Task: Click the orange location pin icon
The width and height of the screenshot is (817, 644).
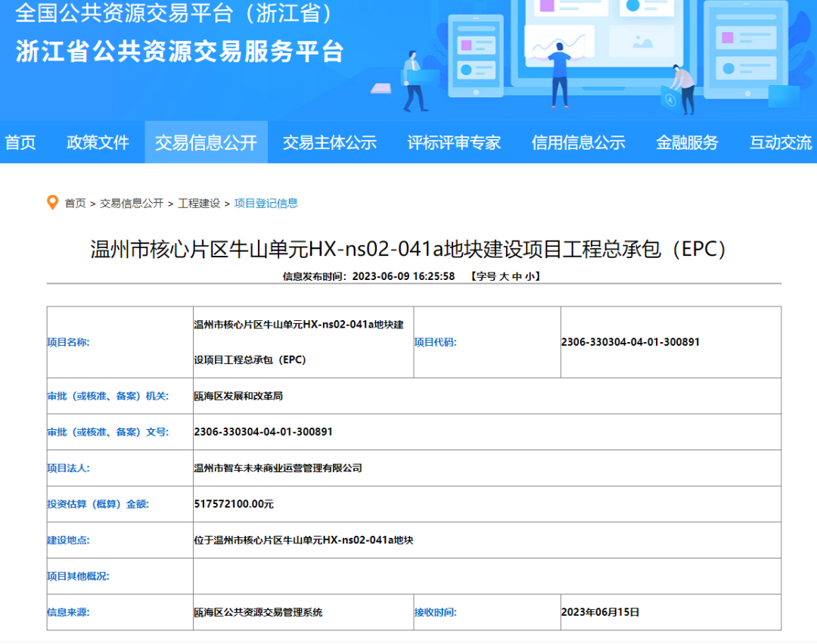Action: pos(52,203)
